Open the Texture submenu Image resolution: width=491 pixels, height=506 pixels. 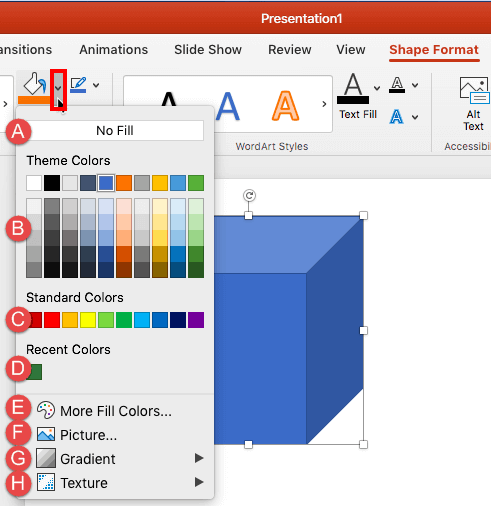(120, 483)
